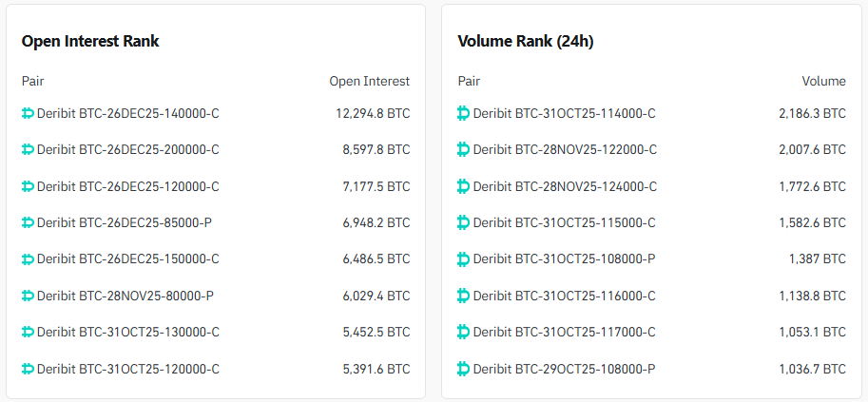Click the Volume Rank (24h) heading

click(x=526, y=41)
